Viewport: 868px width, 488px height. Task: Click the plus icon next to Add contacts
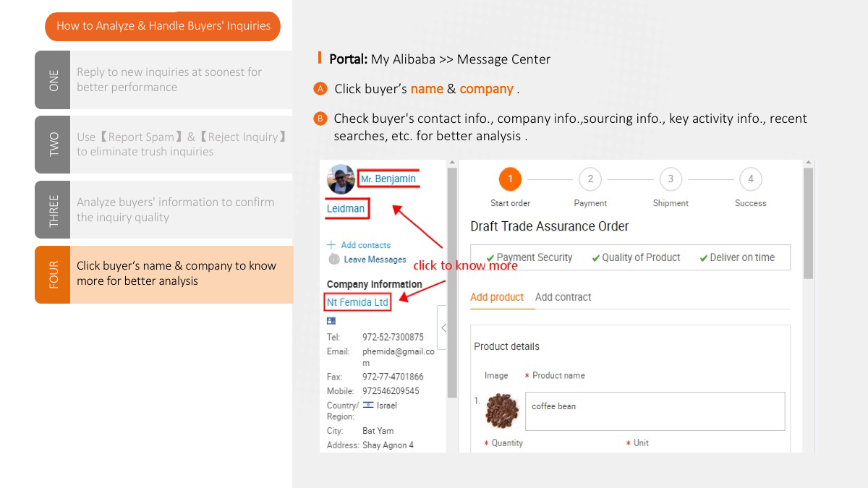(x=331, y=245)
